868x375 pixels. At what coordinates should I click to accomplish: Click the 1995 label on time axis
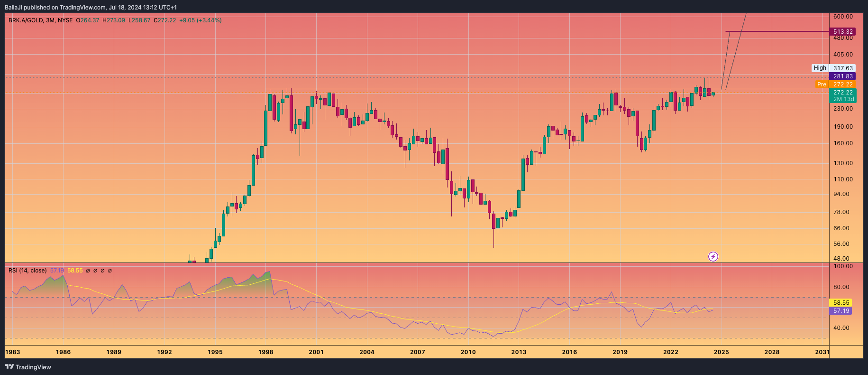215,352
